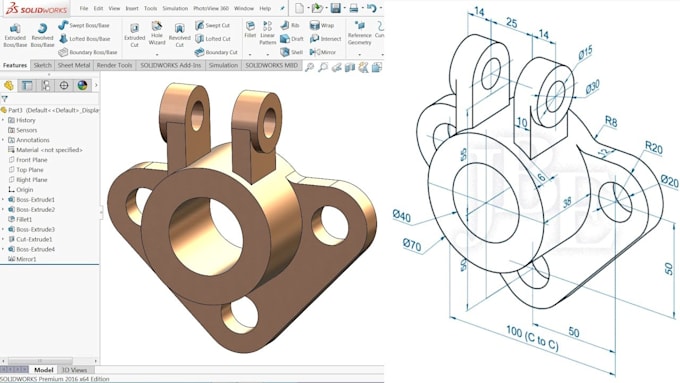Open the Linear Pattern dropdown arrow
The height and width of the screenshot is (383, 680).
pos(268,55)
